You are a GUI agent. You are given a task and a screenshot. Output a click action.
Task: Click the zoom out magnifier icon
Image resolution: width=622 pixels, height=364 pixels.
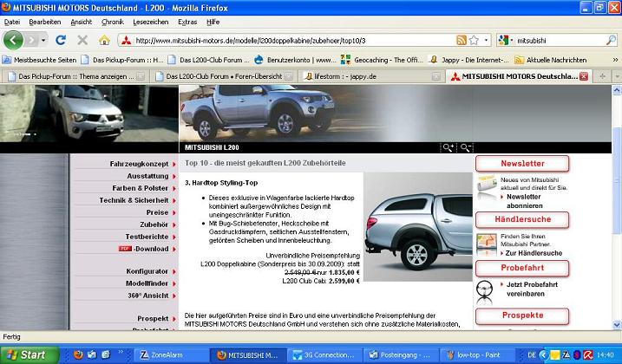click(x=465, y=148)
